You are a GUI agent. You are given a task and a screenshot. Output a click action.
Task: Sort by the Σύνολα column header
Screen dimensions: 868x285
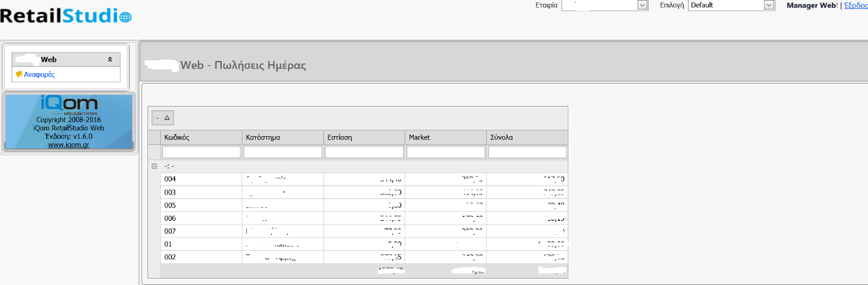(x=527, y=137)
